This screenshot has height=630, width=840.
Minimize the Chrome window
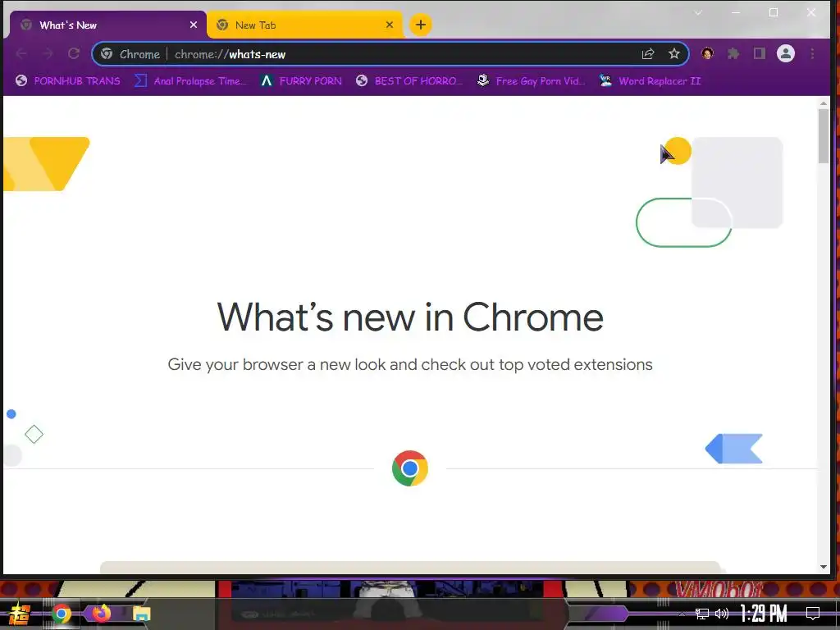pyautogui.click(x=736, y=12)
